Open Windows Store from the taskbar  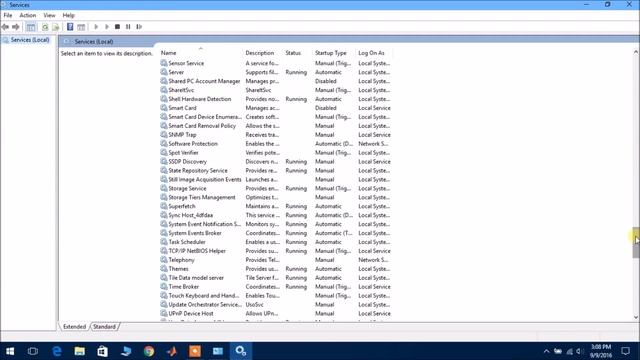coord(102,351)
